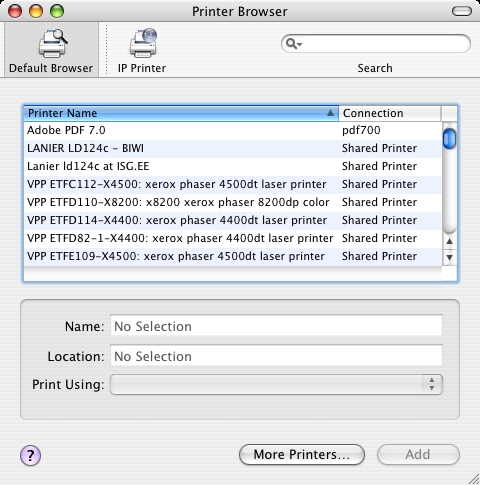Open the Print Using popup menu
Viewport: 480px width, 485px height.
276,384
